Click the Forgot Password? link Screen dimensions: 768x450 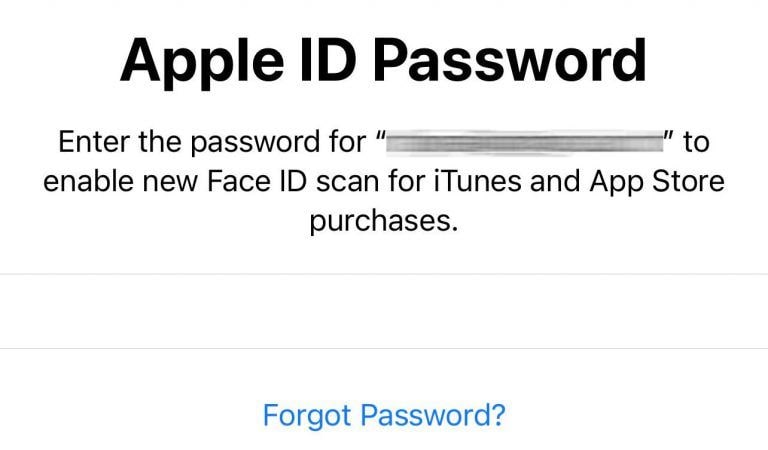pos(384,414)
